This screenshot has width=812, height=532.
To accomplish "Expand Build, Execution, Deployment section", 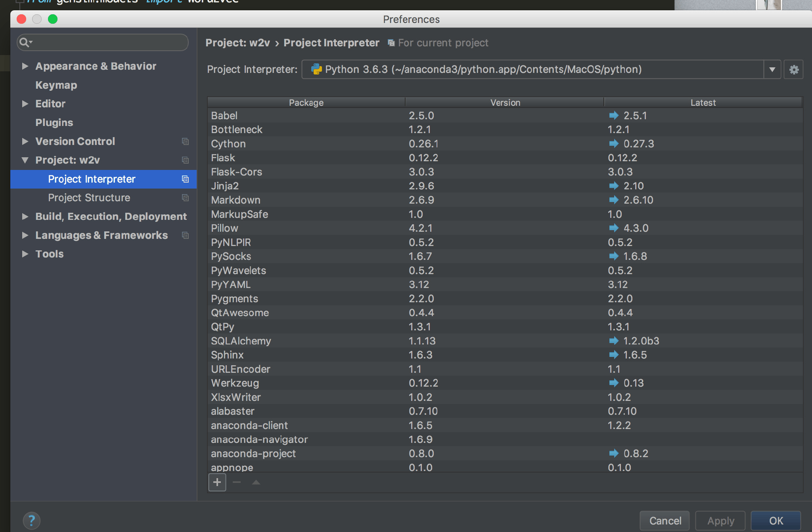I will pyautogui.click(x=25, y=216).
